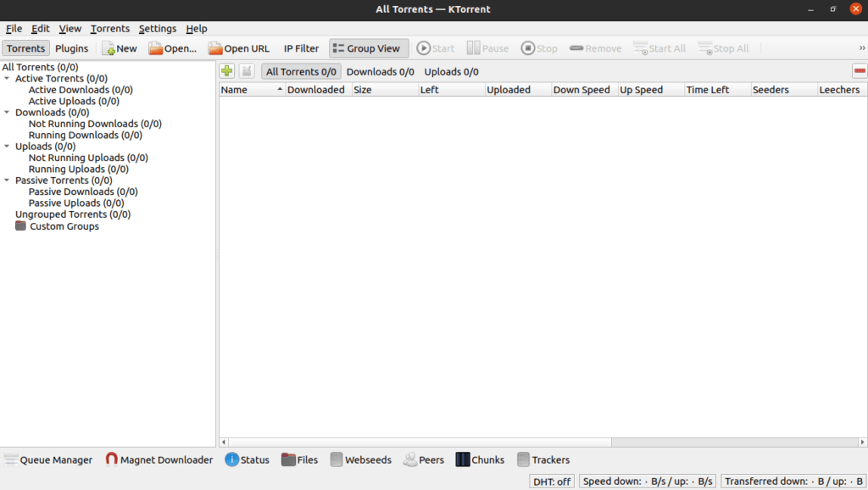868x490 pixels.
Task: Click the Pause torrent button
Action: (487, 48)
